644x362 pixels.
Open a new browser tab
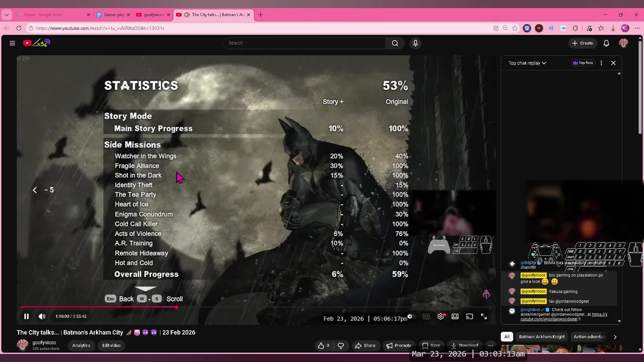(260, 15)
